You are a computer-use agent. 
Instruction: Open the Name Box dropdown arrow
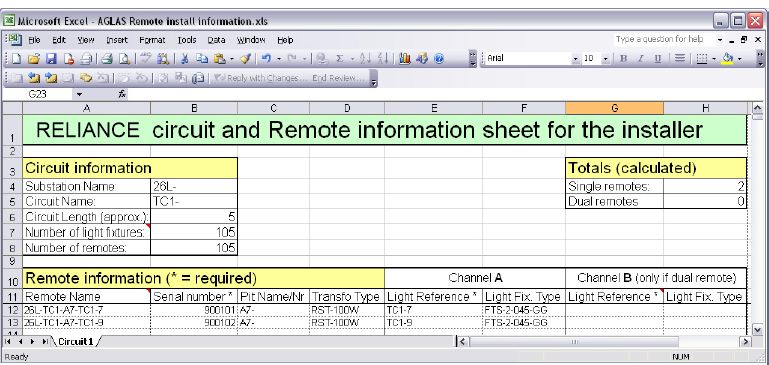pyautogui.click(x=79, y=94)
